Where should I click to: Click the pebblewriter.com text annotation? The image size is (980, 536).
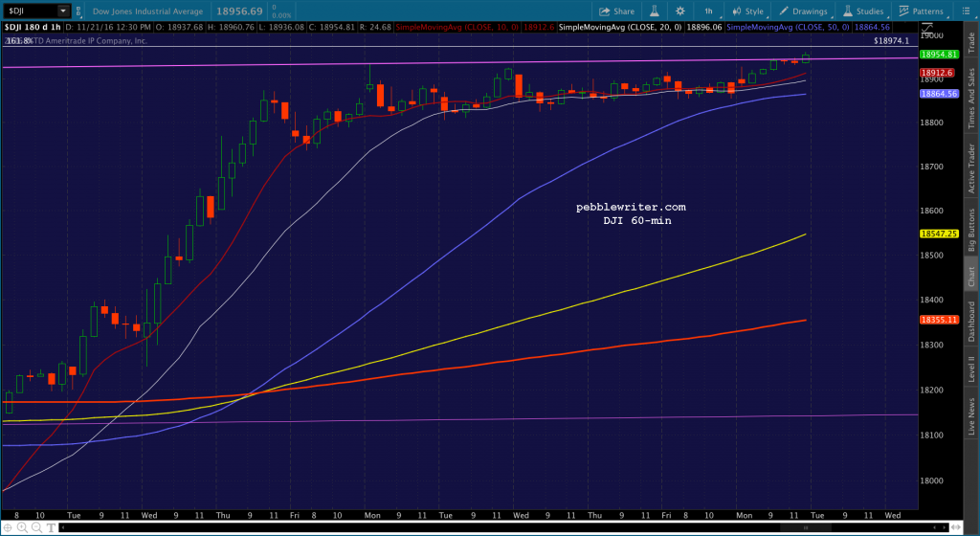631,208
